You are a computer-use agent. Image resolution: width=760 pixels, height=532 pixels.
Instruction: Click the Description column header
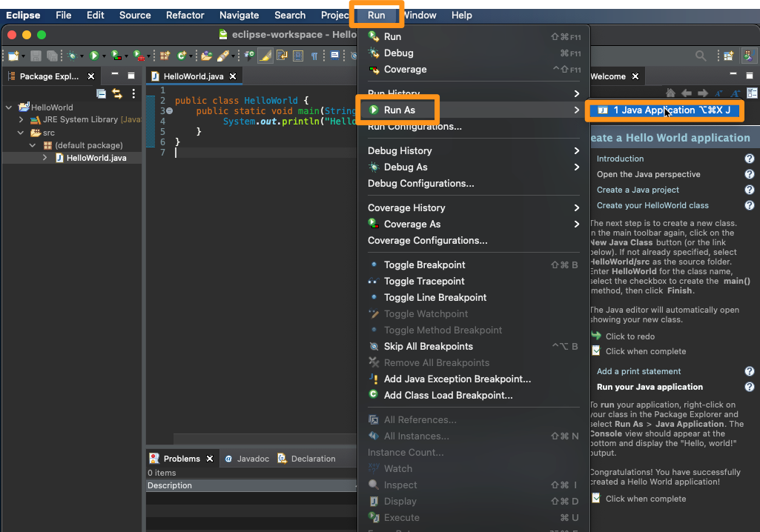click(251, 485)
